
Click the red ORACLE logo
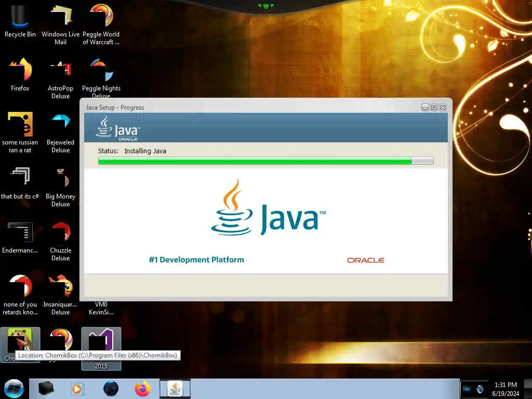[365, 260]
